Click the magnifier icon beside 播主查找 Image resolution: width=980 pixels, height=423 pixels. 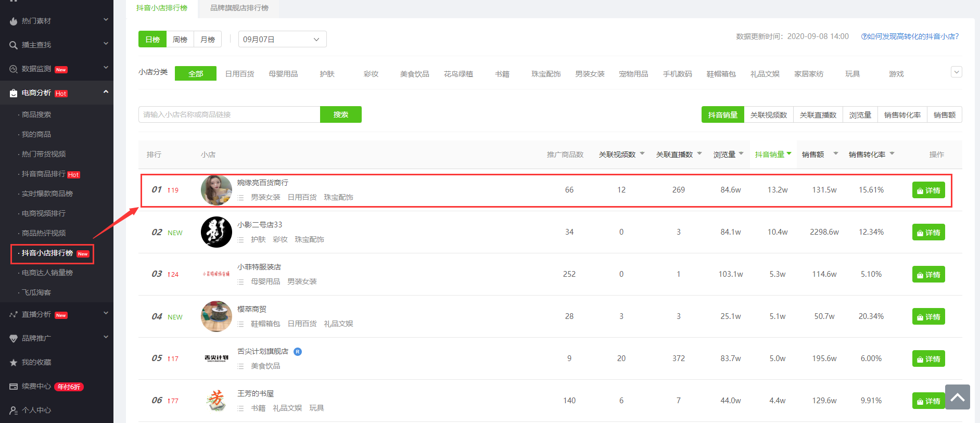(x=14, y=45)
